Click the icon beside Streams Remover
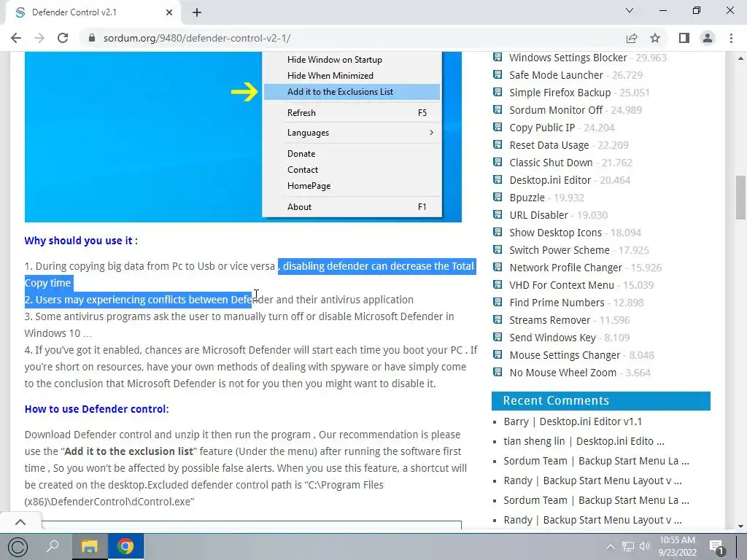The image size is (747, 560). point(498,319)
